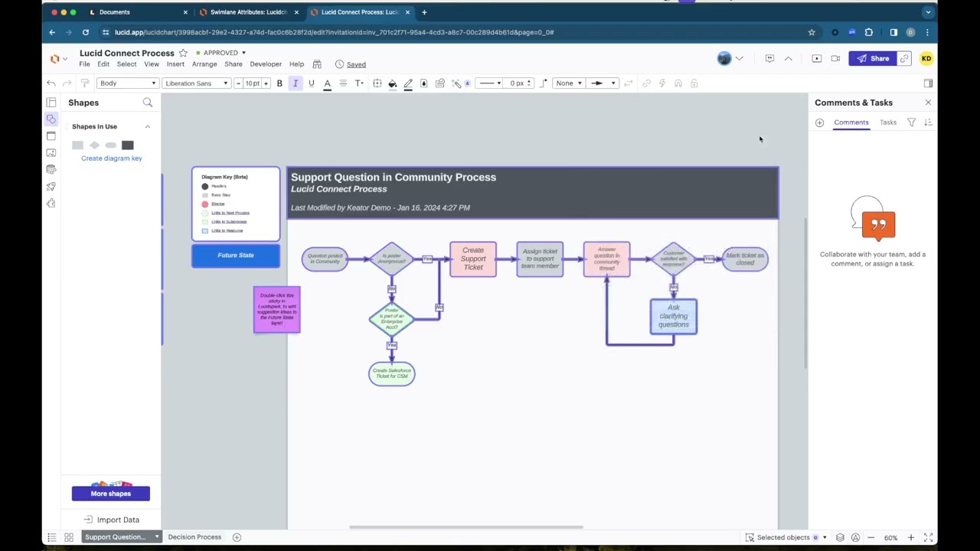The height and width of the screenshot is (551, 980).
Task: Switch to the Decision Process page tab
Action: [194, 537]
